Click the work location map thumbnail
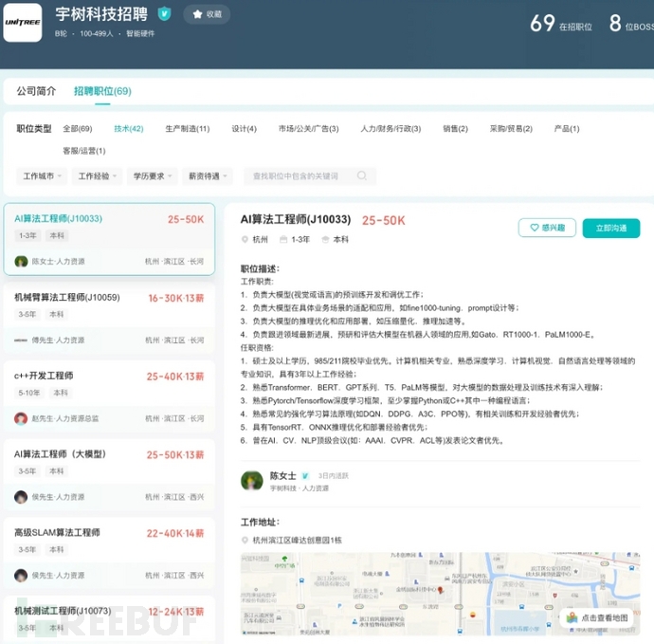The image size is (654, 644). [x=441, y=594]
